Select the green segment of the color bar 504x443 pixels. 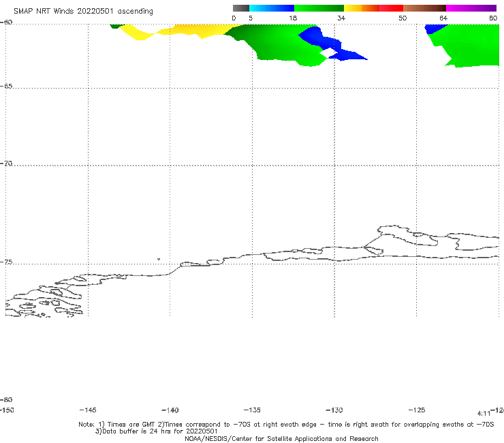pyautogui.click(x=319, y=8)
